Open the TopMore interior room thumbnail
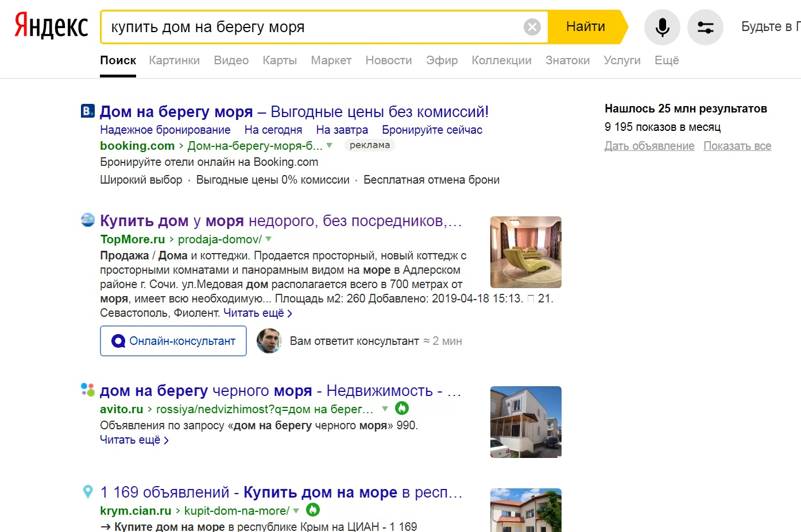Image resolution: width=801 pixels, height=532 pixels. pyautogui.click(x=526, y=252)
